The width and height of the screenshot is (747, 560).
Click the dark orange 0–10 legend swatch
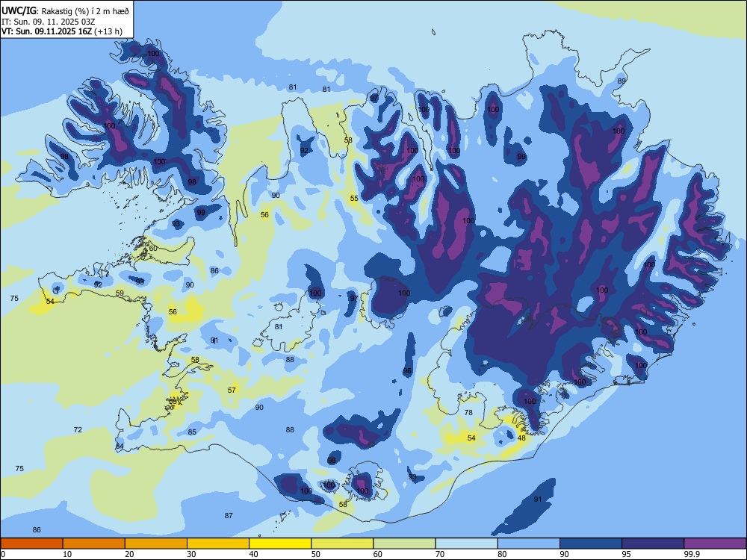[31, 544]
